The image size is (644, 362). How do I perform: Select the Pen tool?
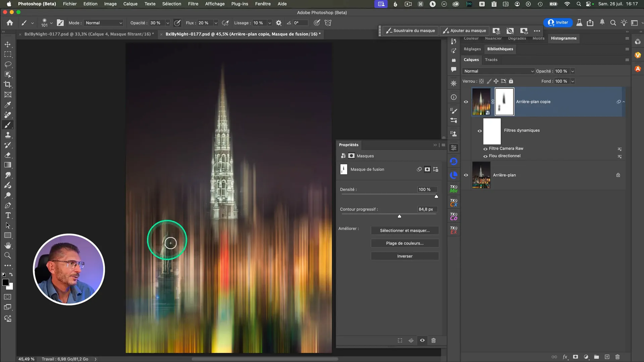tap(8, 205)
